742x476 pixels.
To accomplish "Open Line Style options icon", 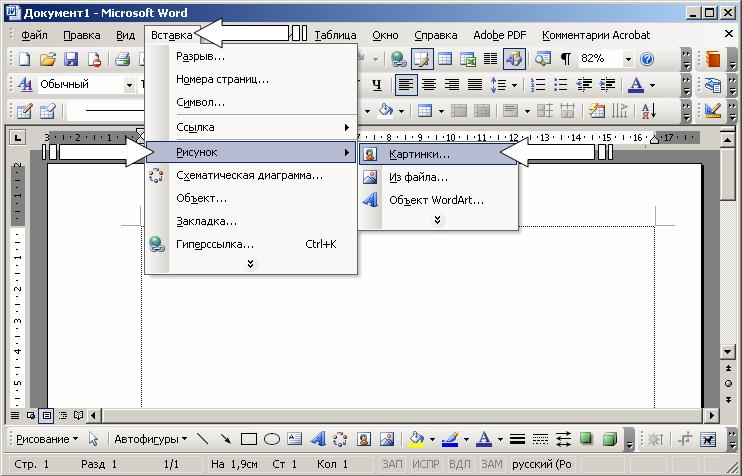I will [x=517, y=439].
